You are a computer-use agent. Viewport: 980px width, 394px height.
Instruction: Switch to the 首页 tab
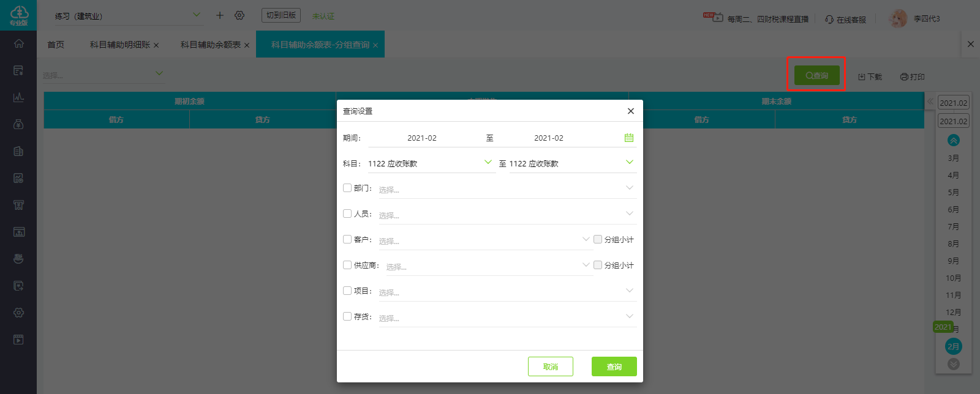[x=56, y=45]
